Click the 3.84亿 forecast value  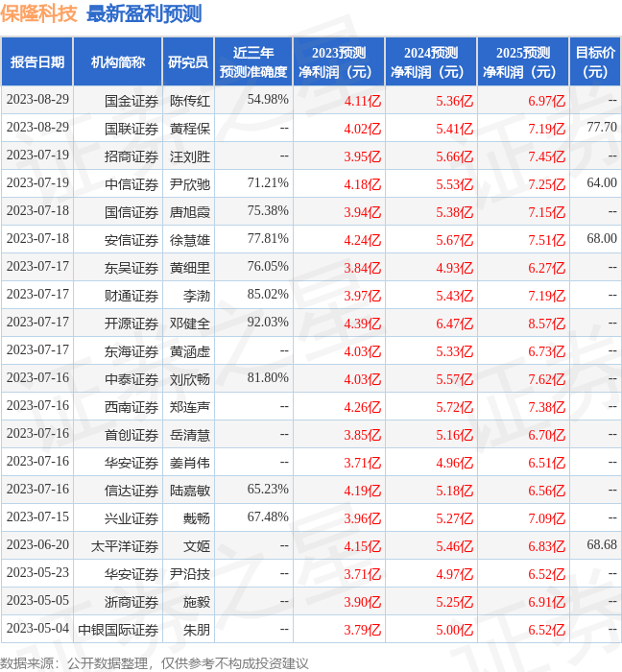tap(363, 268)
